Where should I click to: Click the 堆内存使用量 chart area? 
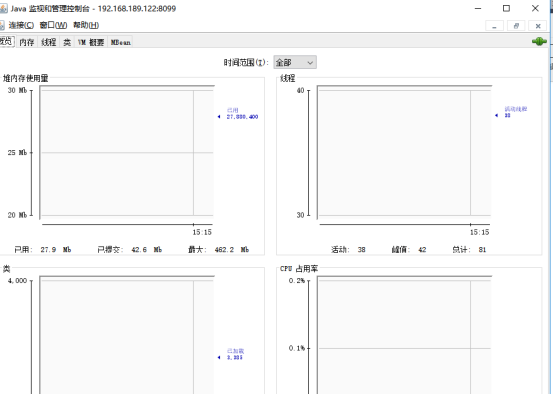[127, 152]
